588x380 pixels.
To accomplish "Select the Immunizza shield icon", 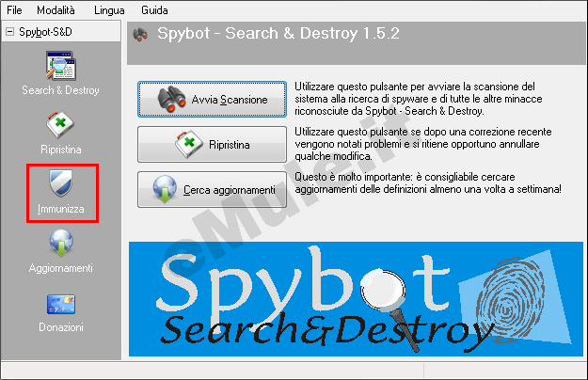I will click(x=61, y=183).
